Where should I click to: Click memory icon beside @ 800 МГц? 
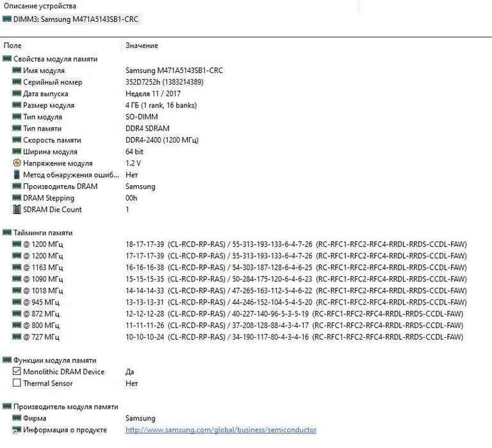click(17, 325)
